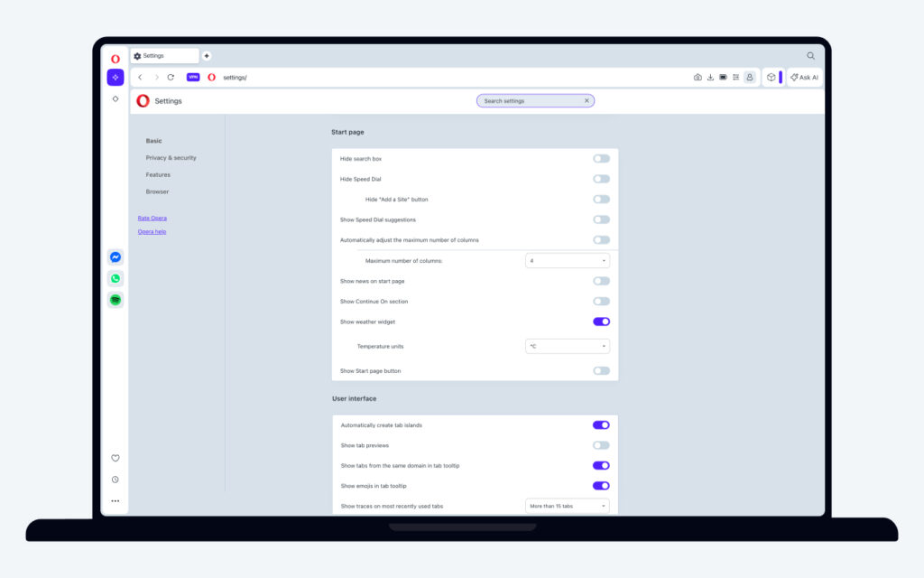
Task: Select Privacy & security in settings menu
Action: point(171,158)
